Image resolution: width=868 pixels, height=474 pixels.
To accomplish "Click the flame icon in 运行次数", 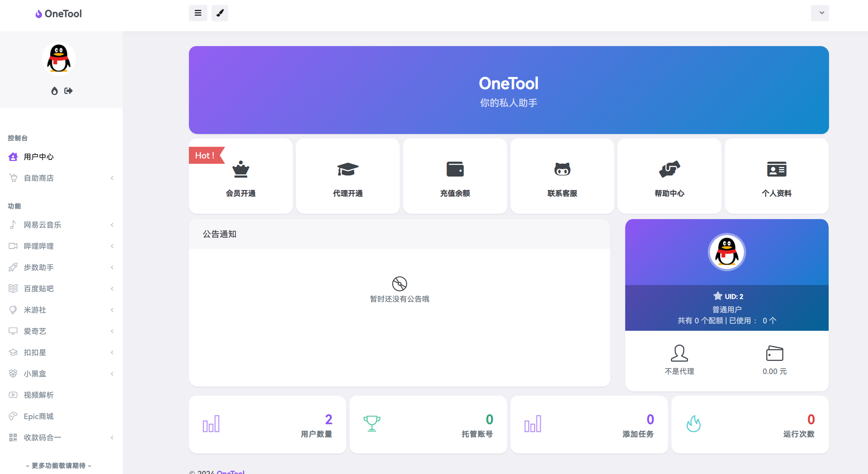I will coord(694,424).
